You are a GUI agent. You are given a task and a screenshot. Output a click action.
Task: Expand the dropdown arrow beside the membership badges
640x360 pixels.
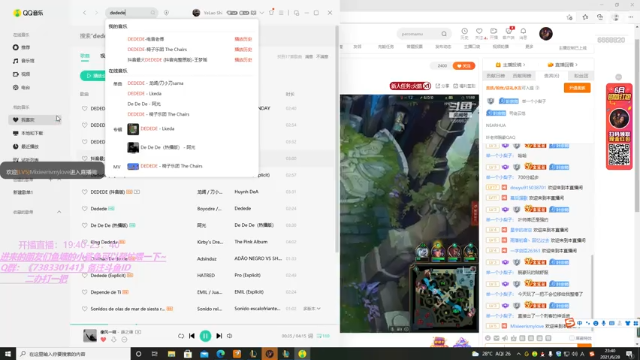click(262, 13)
